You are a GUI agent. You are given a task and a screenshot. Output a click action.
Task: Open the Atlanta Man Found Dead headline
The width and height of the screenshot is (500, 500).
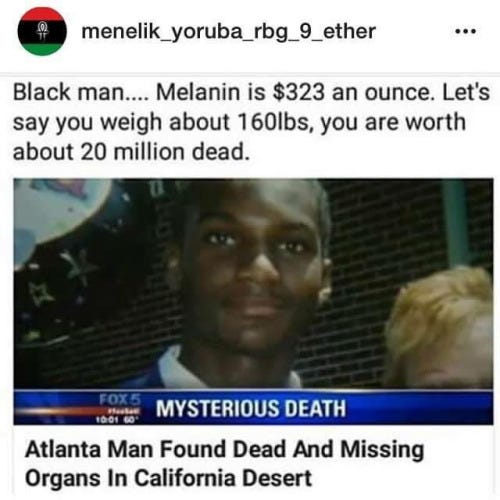click(x=224, y=463)
